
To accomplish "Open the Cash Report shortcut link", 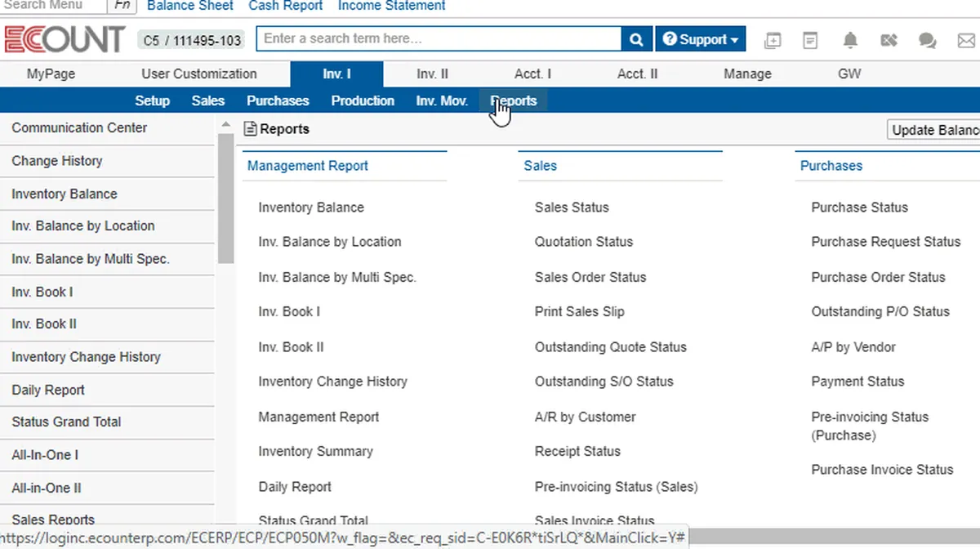I will pos(286,6).
